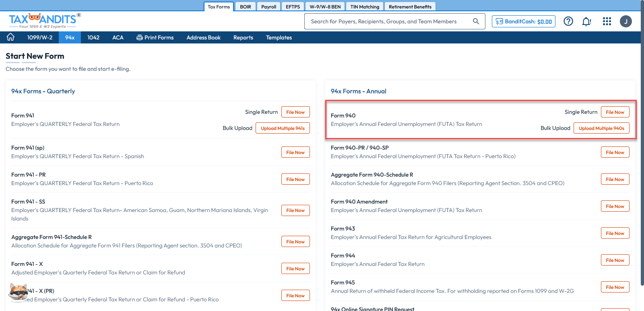Click File Now for Form 940 Amendment
Screen dimensions: 644x311
615,206
